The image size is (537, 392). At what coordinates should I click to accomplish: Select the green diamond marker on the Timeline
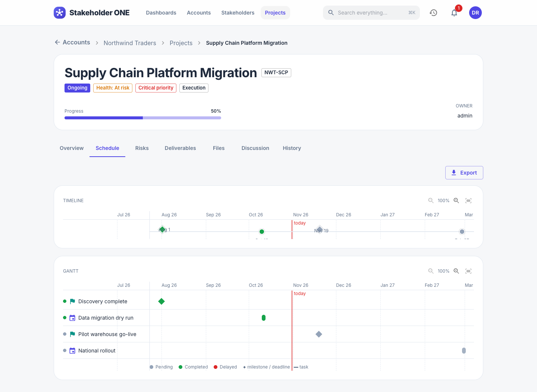pos(162,229)
